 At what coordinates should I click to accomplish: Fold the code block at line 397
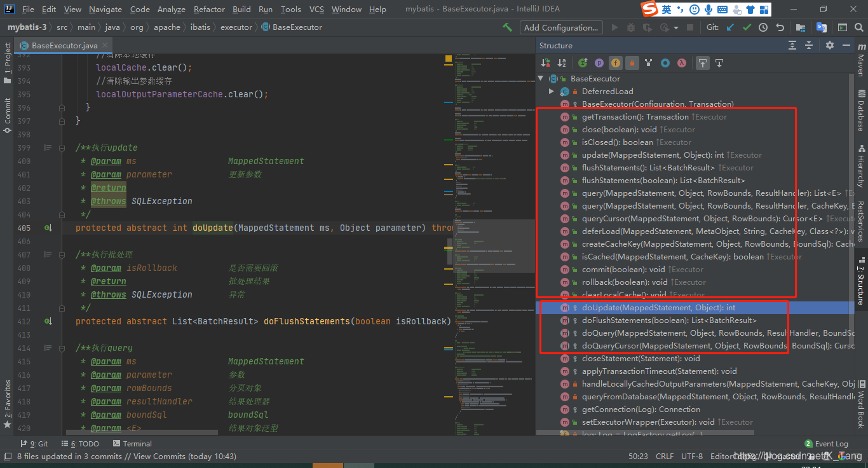(62, 121)
